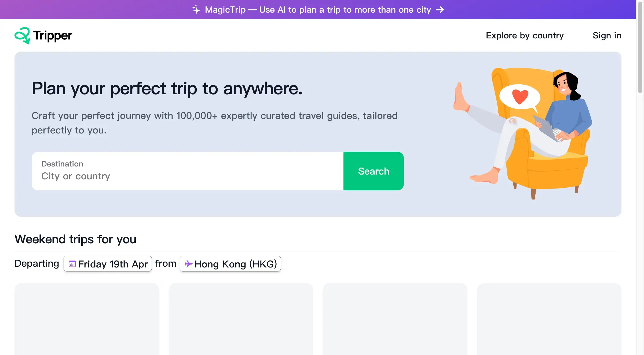Click the arrow icon after the MagicTrip text
Viewport: 644px width, 355px height.
point(440,10)
